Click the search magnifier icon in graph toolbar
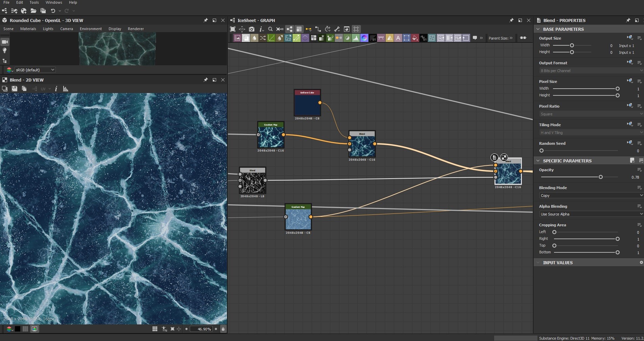The height and width of the screenshot is (341, 644). click(x=270, y=29)
